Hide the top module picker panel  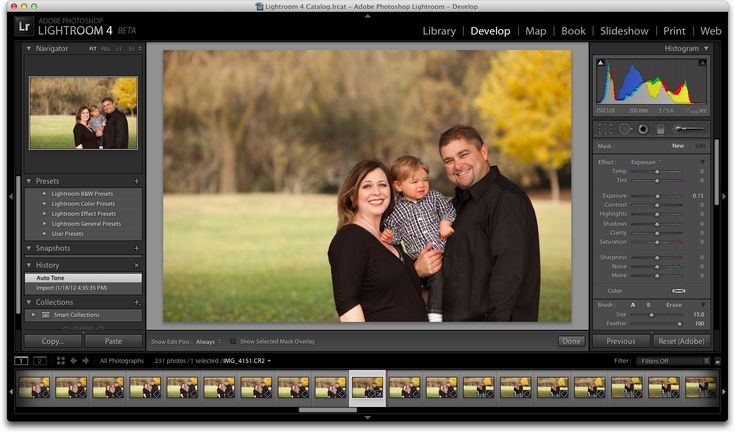coord(368,15)
